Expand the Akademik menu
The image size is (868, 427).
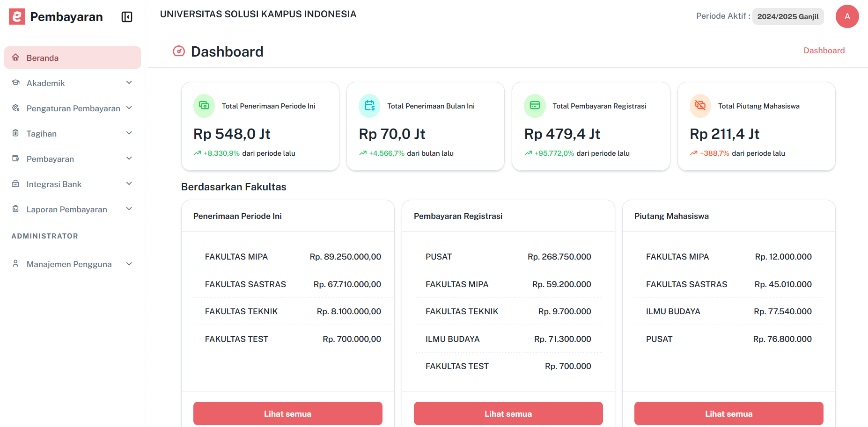tap(129, 82)
